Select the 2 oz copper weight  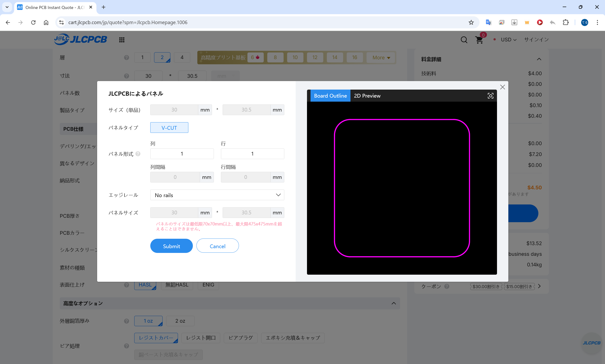point(180,321)
